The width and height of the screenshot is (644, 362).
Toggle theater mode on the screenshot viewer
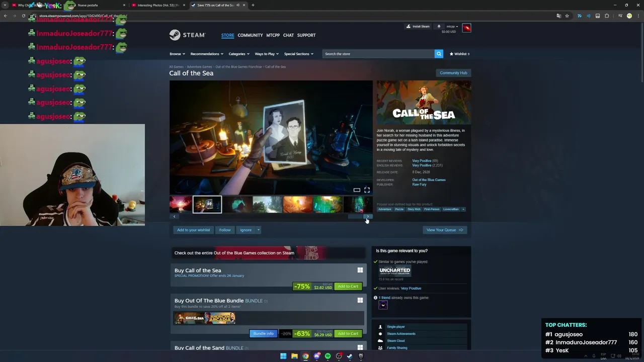pos(357,190)
